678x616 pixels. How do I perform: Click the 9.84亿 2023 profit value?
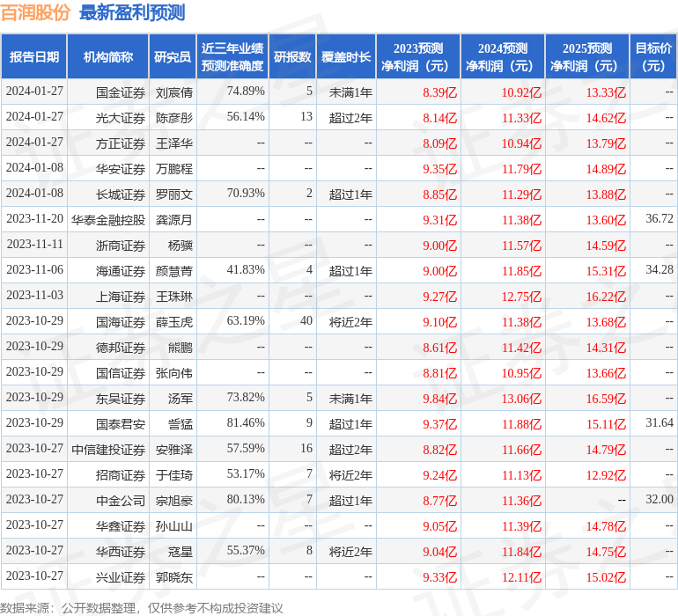[439, 399]
